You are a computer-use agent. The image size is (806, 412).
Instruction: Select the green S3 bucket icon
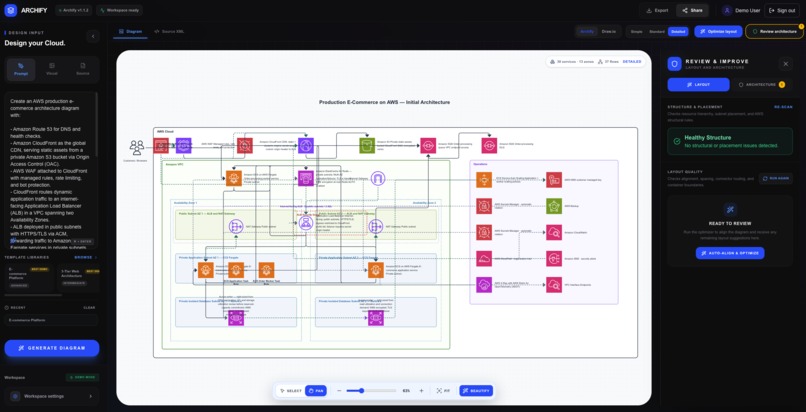[367, 145]
